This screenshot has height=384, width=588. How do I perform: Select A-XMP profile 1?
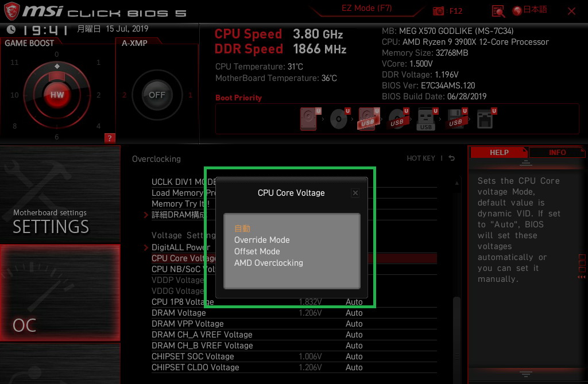click(x=191, y=95)
